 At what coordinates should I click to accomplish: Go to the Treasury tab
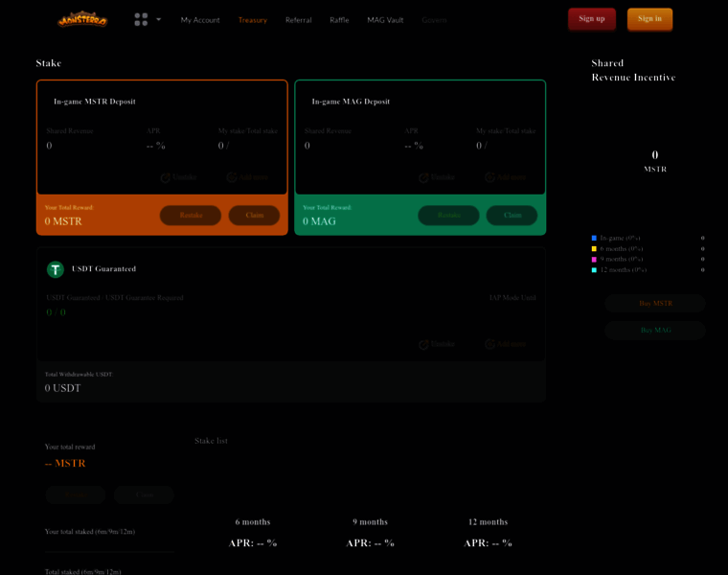pyautogui.click(x=253, y=20)
